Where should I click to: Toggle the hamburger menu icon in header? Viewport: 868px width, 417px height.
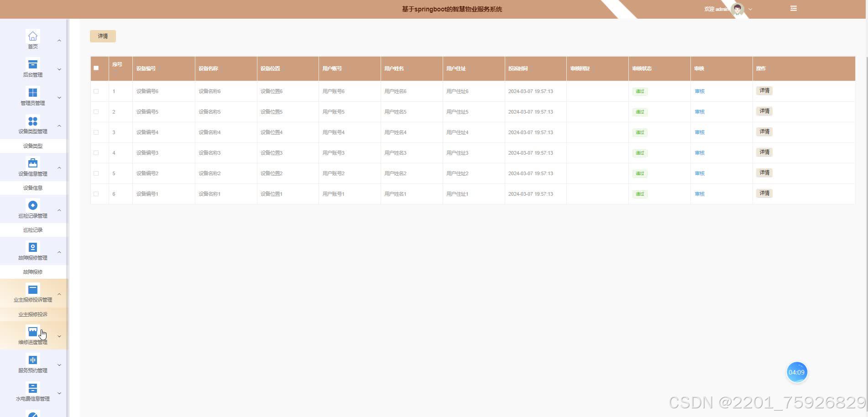tap(794, 9)
